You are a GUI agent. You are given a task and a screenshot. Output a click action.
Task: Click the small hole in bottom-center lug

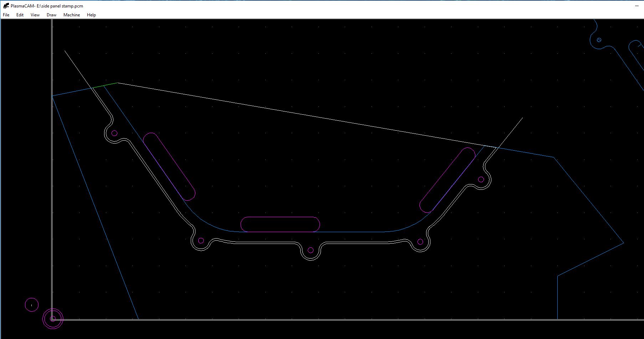[311, 250]
